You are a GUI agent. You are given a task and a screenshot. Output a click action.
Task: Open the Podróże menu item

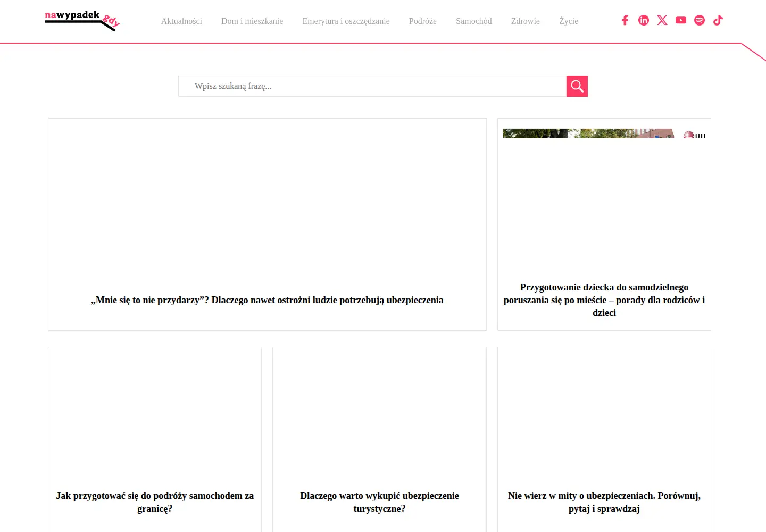pyautogui.click(x=423, y=21)
